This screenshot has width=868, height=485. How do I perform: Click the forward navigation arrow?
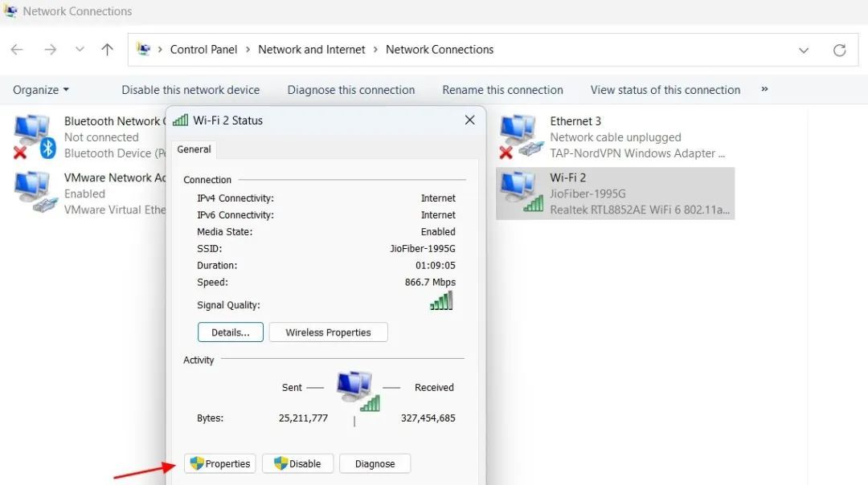pyautogui.click(x=50, y=49)
